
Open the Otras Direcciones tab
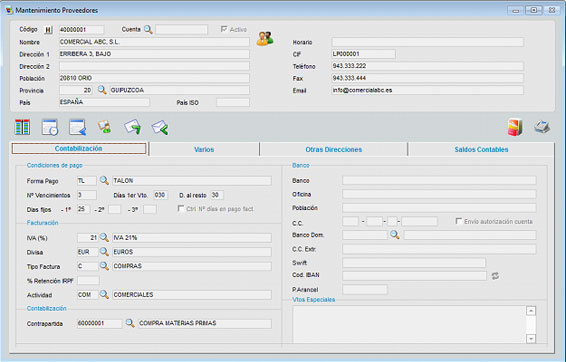point(334,149)
